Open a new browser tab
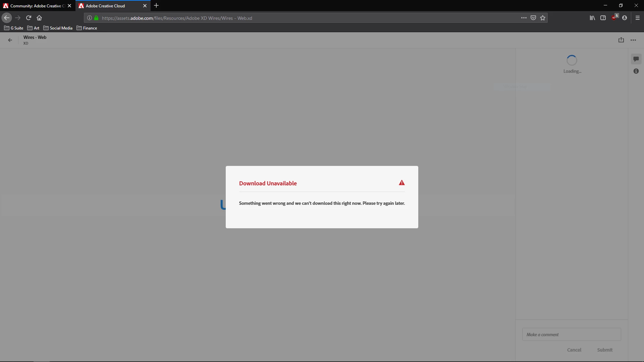Screen dimensions: 644x362 coord(156,6)
